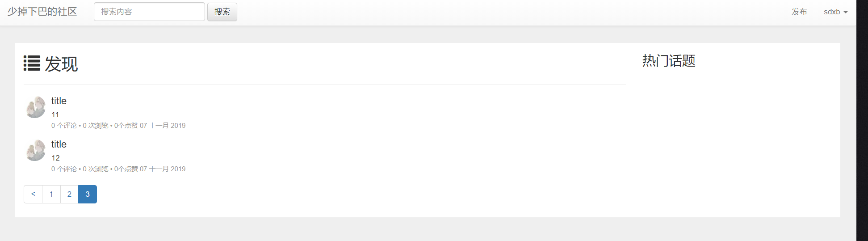The image size is (868, 241).
Task: Click the 发现 heading text
Action: 61,64
